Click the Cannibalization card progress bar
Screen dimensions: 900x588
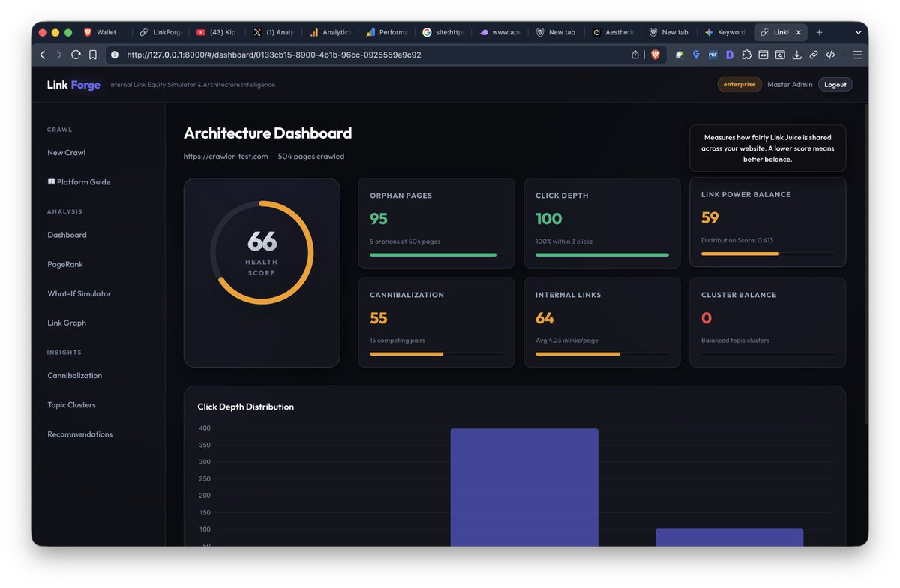tap(436, 354)
